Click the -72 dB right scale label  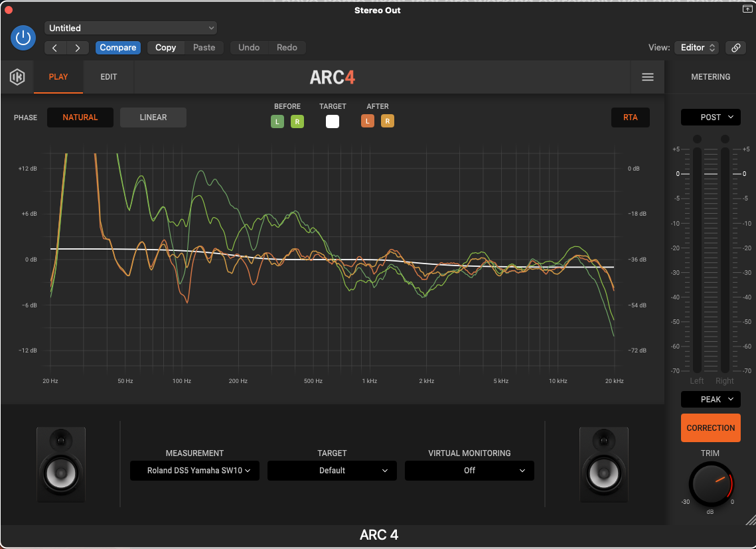coord(637,351)
